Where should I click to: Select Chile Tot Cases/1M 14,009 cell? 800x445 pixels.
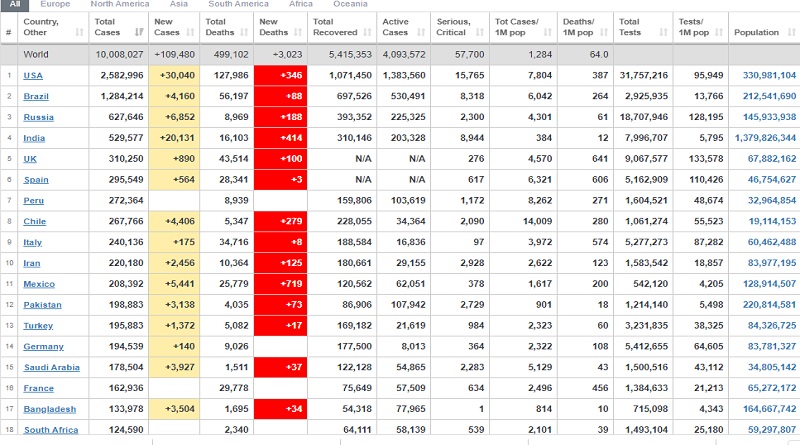coord(523,221)
